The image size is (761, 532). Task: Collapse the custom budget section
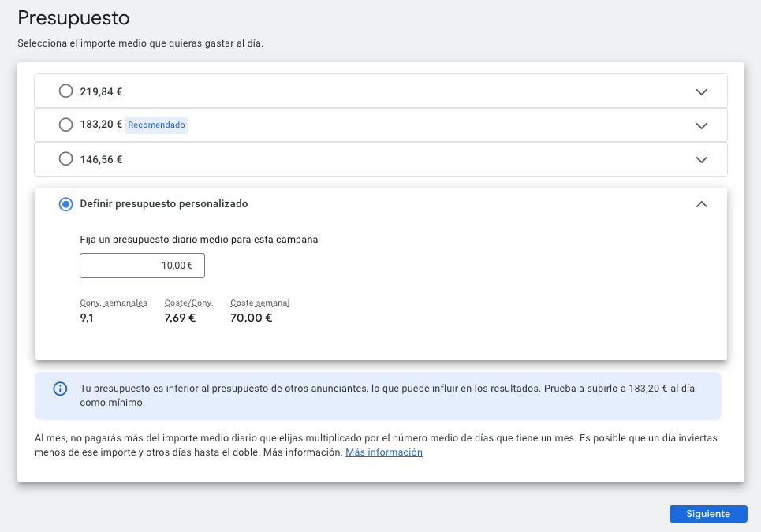click(701, 203)
